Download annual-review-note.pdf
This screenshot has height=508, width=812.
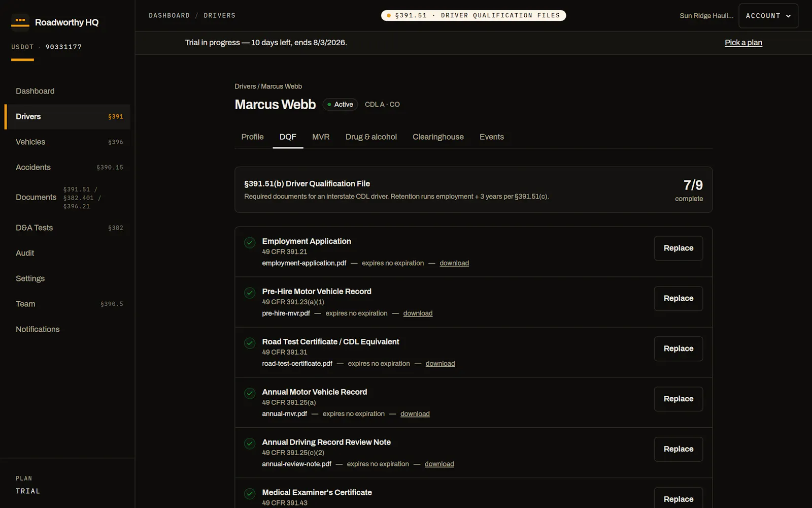(x=439, y=464)
